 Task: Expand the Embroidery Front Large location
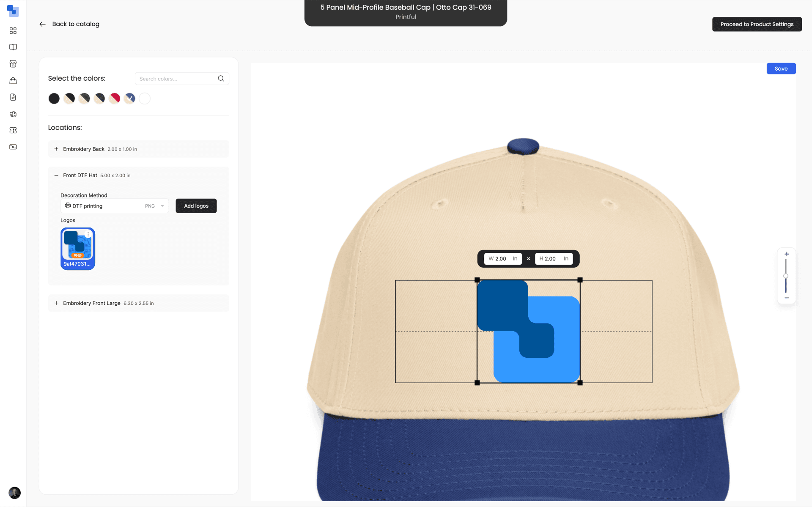point(56,303)
